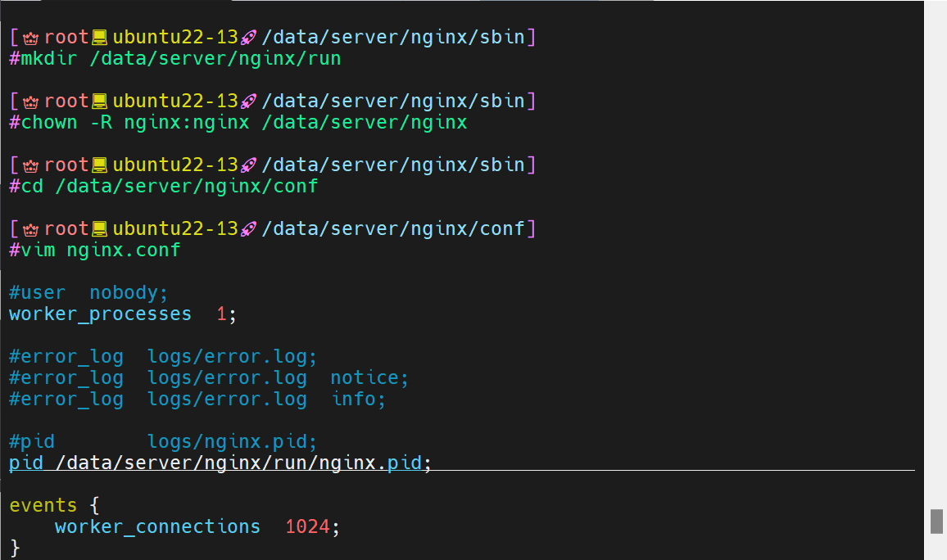Screen dimensions: 947x560
Task: Click the command 'mkdir /data/server/nginx/run'
Action: tap(180, 58)
